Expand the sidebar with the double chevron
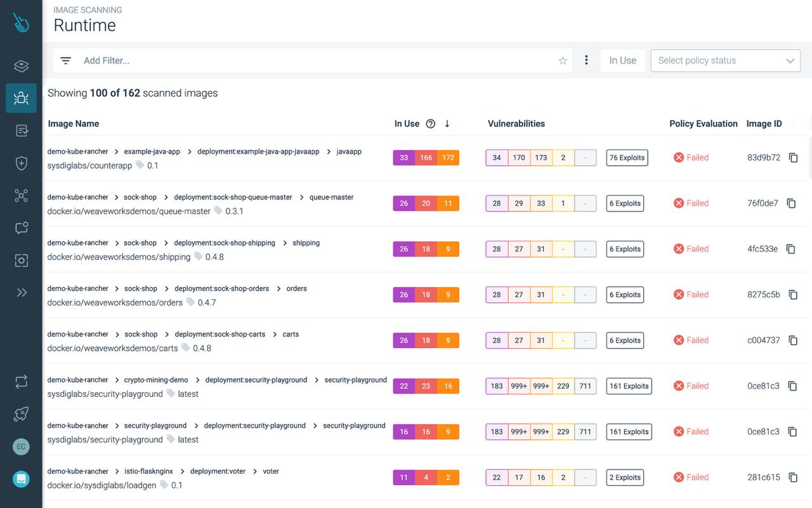Image resolution: width=812 pixels, height=508 pixels. click(21, 292)
